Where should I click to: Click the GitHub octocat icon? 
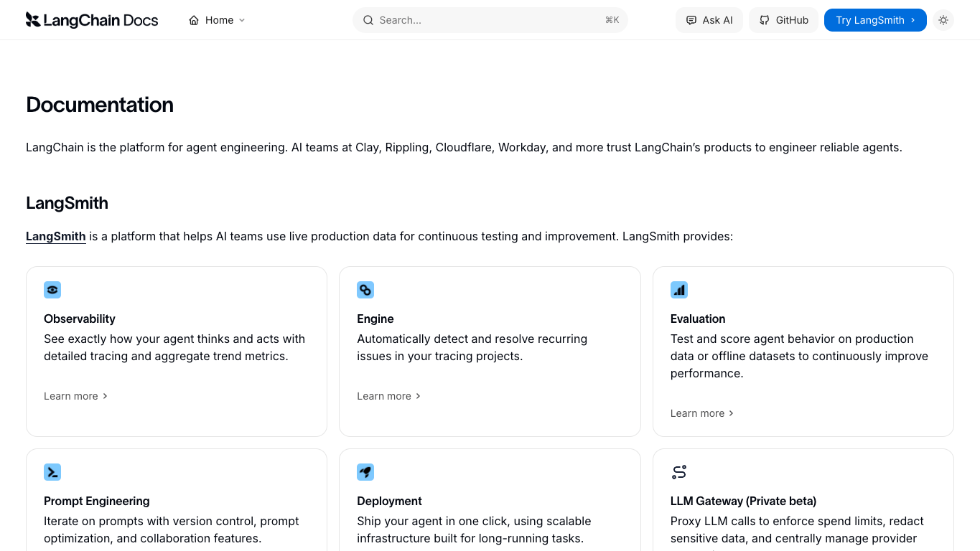[x=765, y=20]
